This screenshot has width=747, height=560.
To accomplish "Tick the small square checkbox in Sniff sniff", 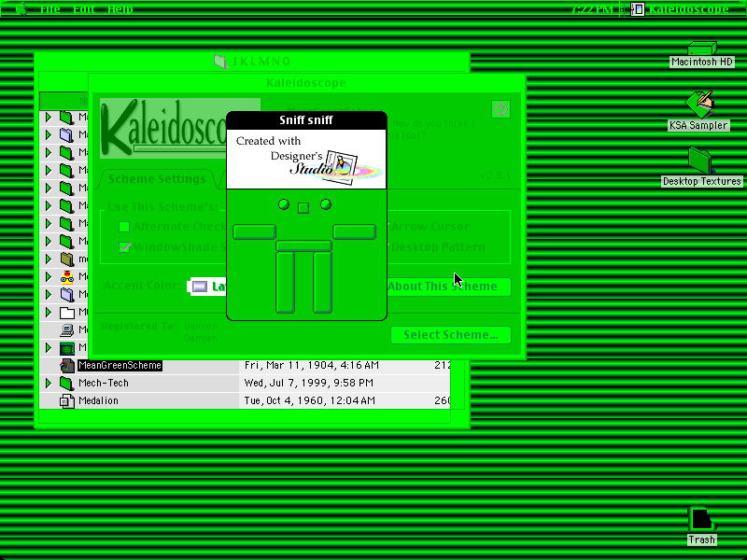I will (x=303, y=208).
